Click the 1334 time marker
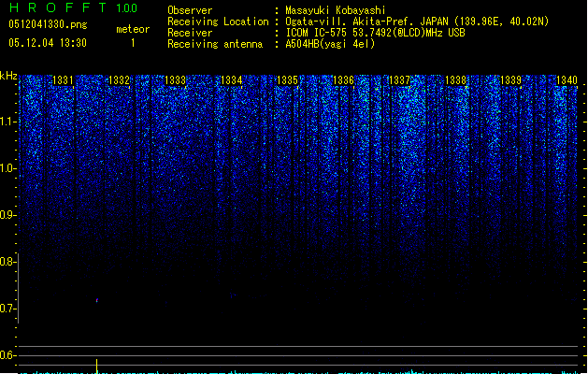Viewport: 588px width, 374px height. (x=232, y=80)
